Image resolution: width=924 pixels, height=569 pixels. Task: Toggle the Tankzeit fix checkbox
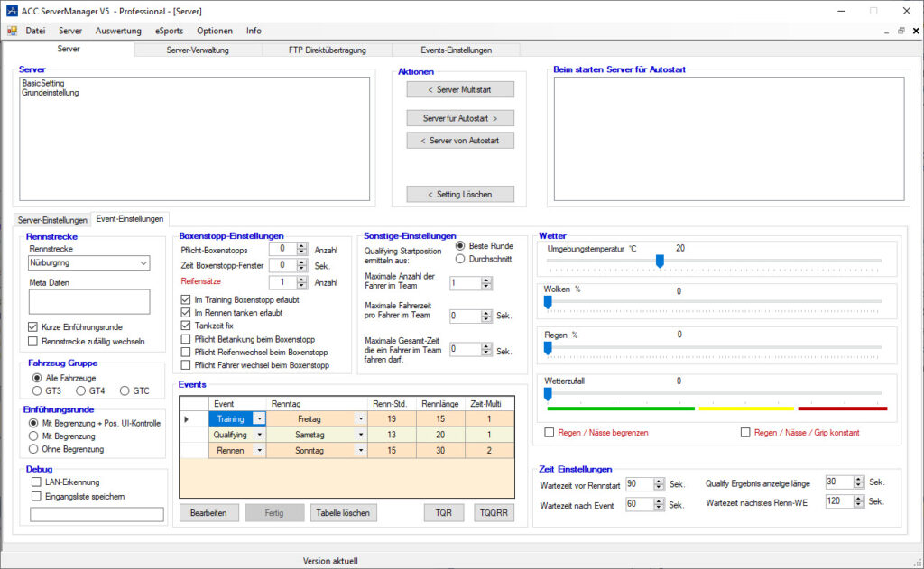(x=186, y=326)
